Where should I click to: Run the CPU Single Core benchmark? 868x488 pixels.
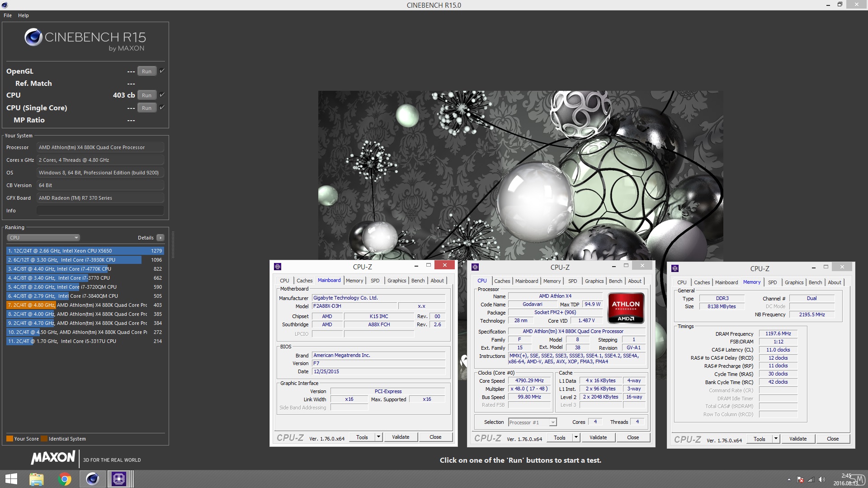(x=146, y=108)
